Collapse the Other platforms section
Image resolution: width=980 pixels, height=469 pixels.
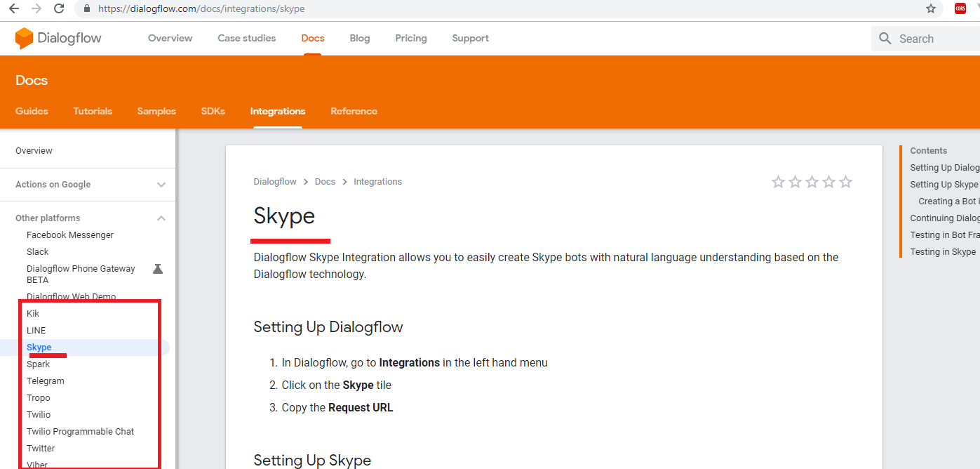161,218
